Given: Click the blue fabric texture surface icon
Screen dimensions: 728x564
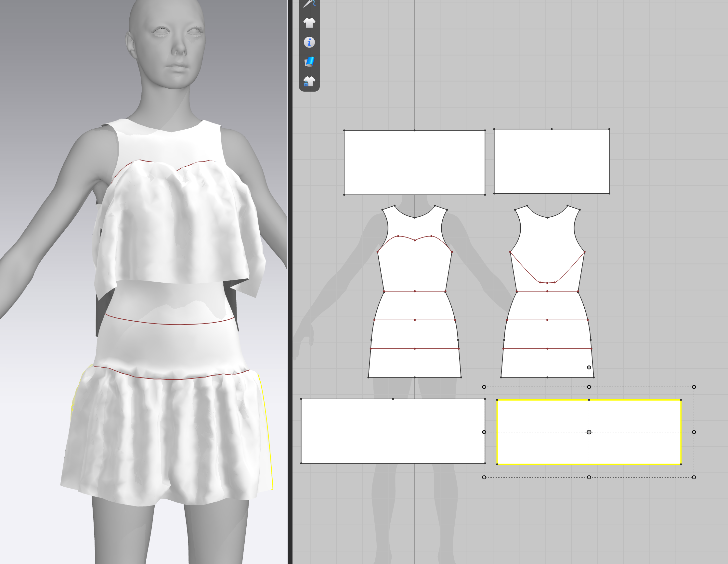Looking at the screenshot, I should pos(309,62).
